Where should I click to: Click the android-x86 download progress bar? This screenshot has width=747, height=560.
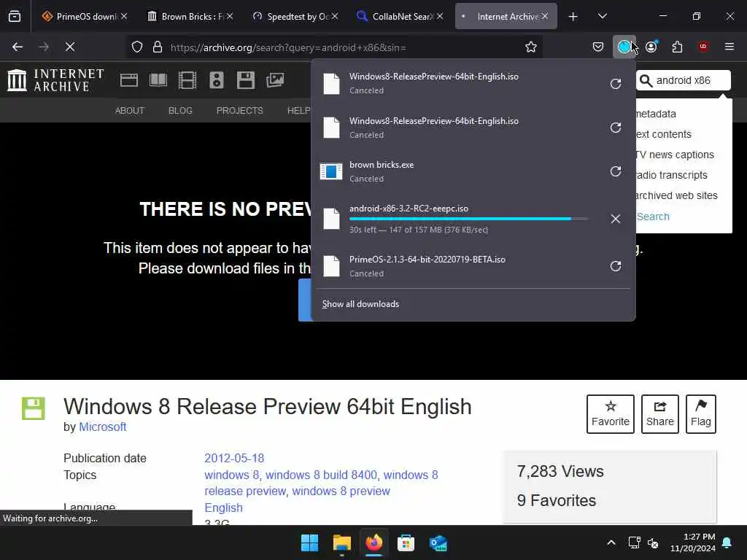click(x=469, y=219)
